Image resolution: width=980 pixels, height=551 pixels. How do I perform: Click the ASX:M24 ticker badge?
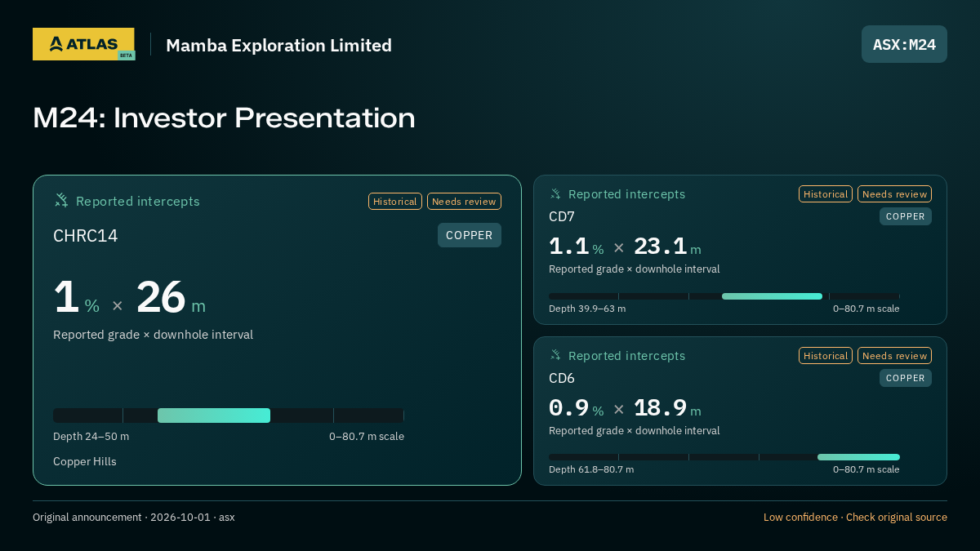coord(904,44)
